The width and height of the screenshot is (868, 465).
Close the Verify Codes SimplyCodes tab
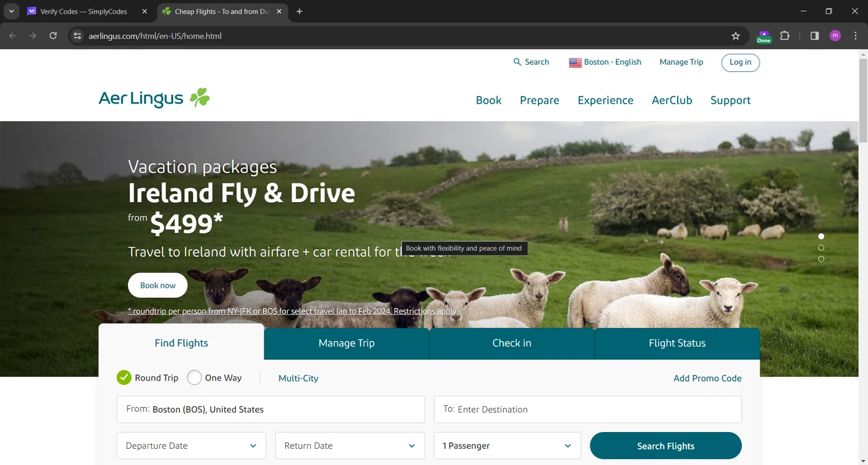pyautogui.click(x=145, y=12)
